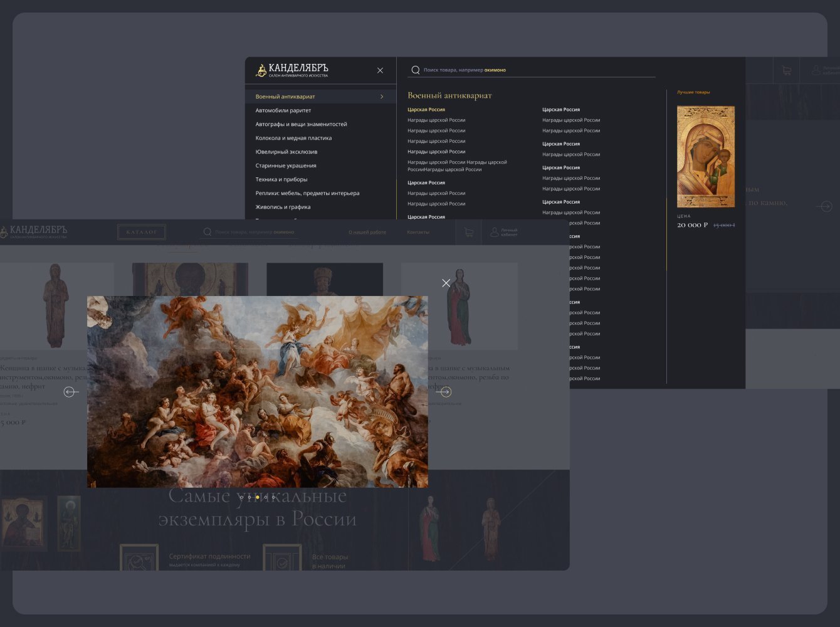Click the Канделябръ logo in the menu panel
Viewport: 840px width, 627px height.
click(x=292, y=70)
